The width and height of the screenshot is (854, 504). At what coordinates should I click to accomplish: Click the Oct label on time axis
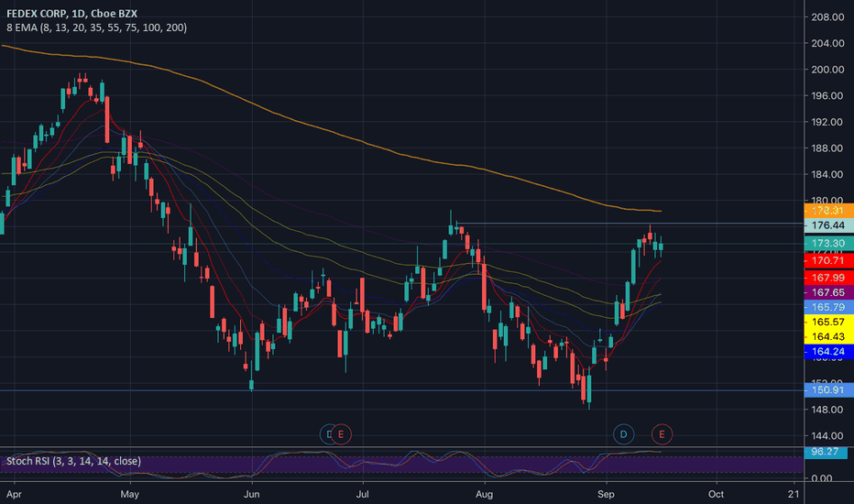[x=716, y=494]
